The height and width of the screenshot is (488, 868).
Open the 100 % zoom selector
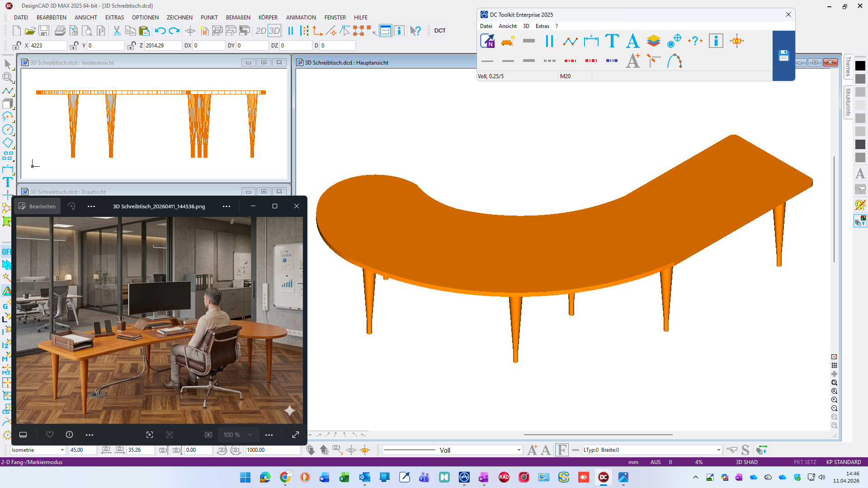coord(238,435)
